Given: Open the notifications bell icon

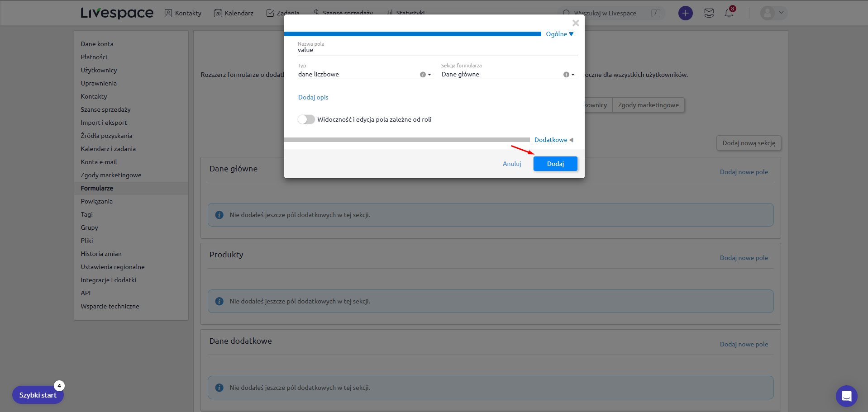Looking at the screenshot, I should pos(729,13).
